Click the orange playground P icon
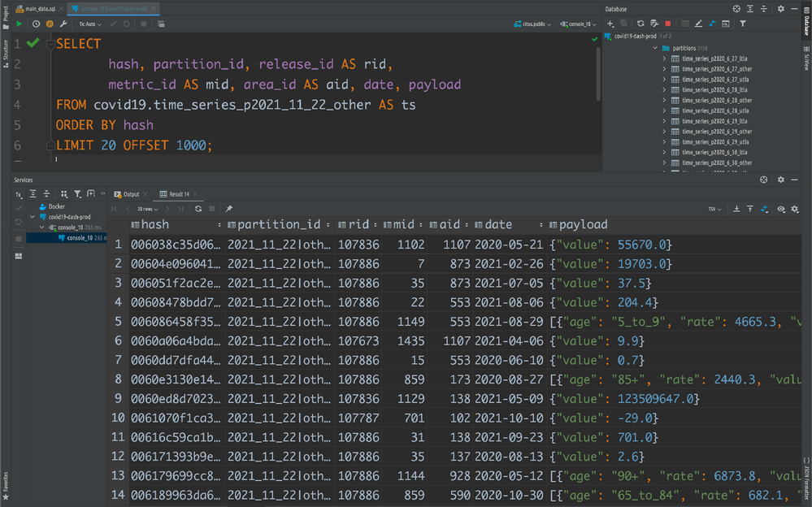812x507 pixels. pos(50,24)
